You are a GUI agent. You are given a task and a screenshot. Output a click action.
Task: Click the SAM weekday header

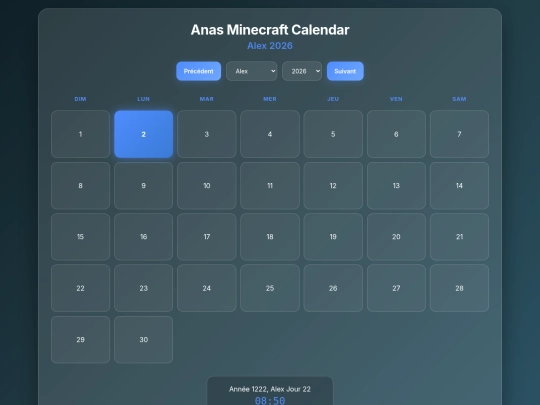point(459,99)
